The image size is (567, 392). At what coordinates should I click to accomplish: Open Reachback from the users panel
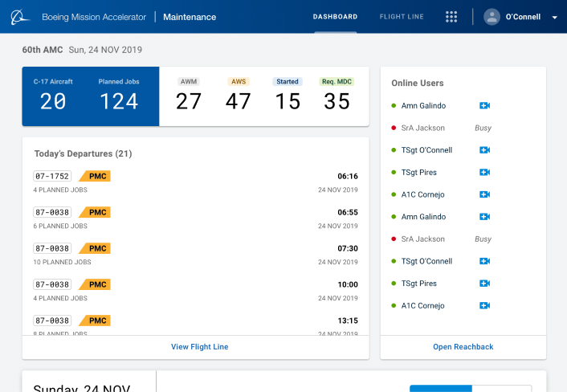coord(463,347)
